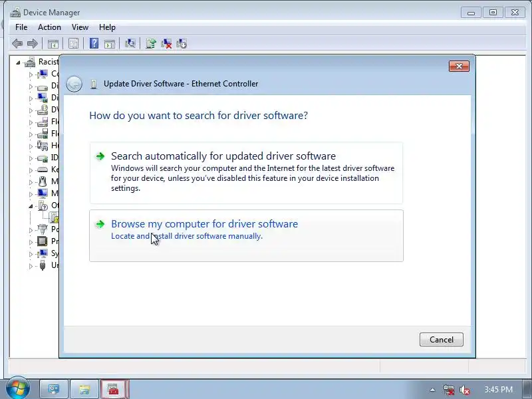
Task: Select the Mice mouse icon in device tree
Action: (x=43, y=182)
